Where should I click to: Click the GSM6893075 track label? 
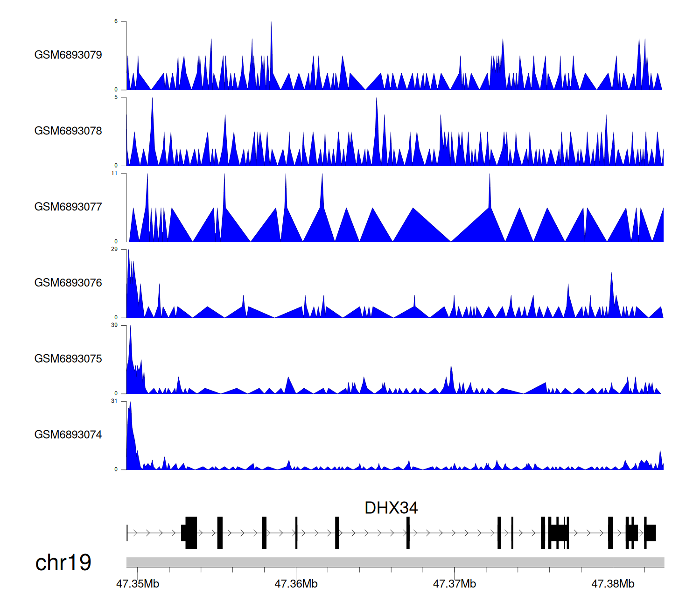pyautogui.click(x=68, y=359)
